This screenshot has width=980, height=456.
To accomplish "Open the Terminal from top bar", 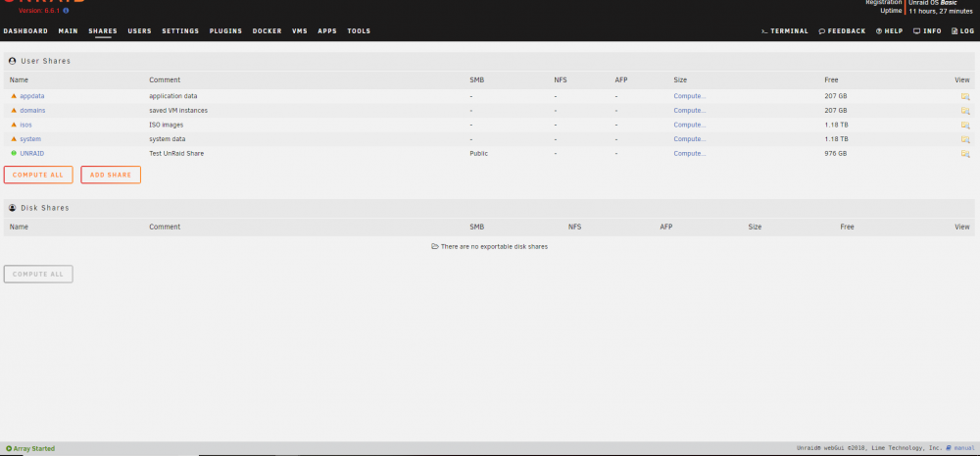I will (x=784, y=31).
